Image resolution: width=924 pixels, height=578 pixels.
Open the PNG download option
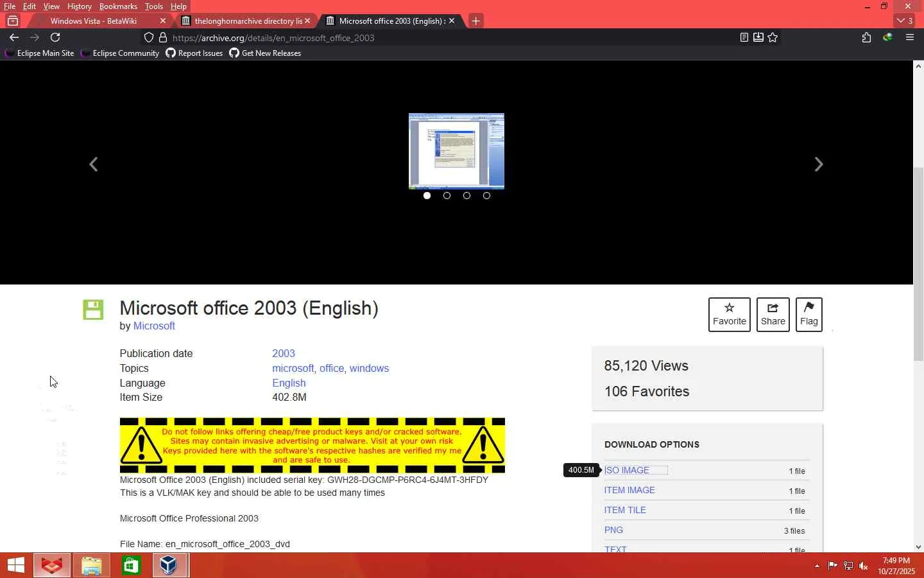point(613,530)
